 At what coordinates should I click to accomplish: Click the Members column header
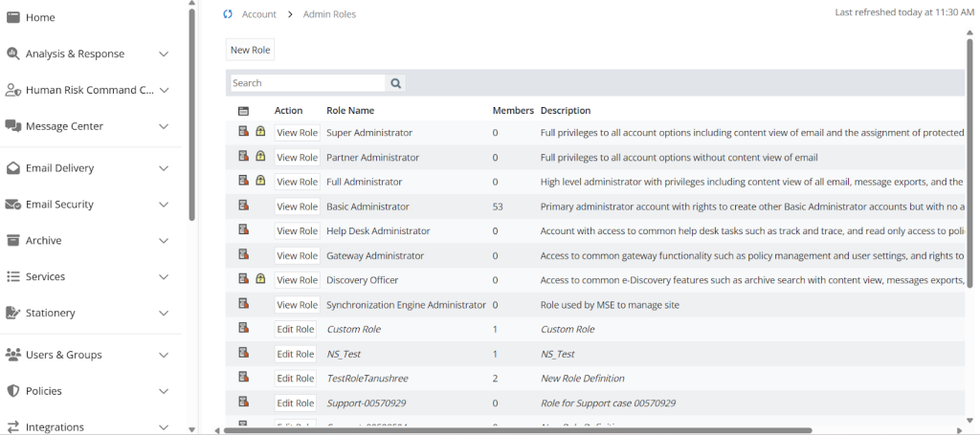click(513, 111)
